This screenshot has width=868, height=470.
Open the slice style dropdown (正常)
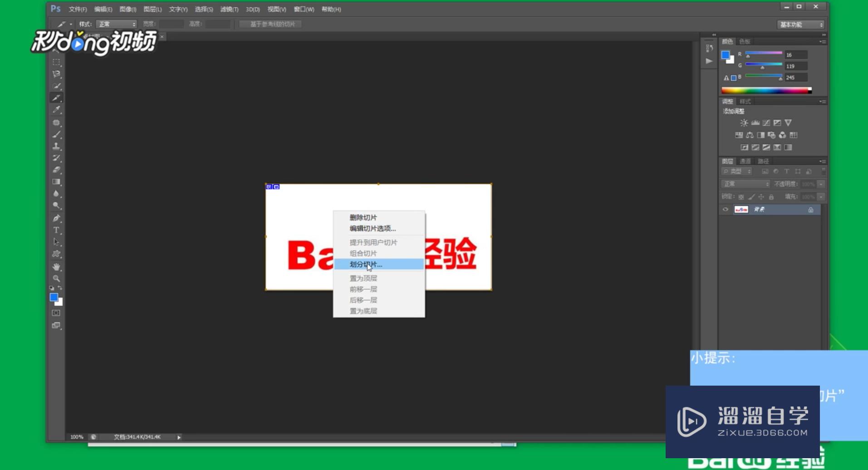pyautogui.click(x=117, y=24)
